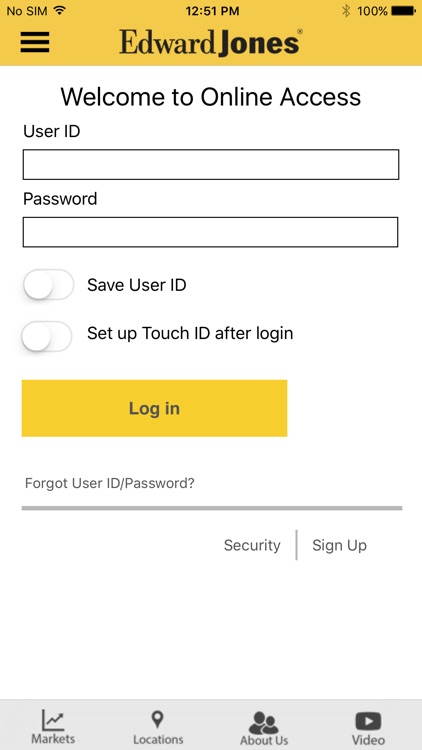Image resolution: width=422 pixels, height=750 pixels.
Task: Focus the Password input field
Action: point(211,232)
